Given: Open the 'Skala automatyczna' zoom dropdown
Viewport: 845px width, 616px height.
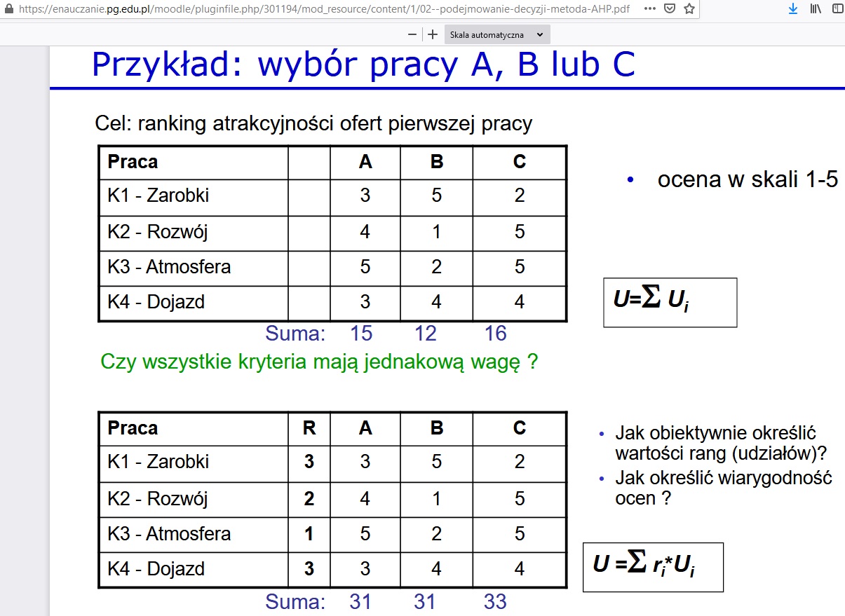Looking at the screenshot, I should [x=497, y=34].
